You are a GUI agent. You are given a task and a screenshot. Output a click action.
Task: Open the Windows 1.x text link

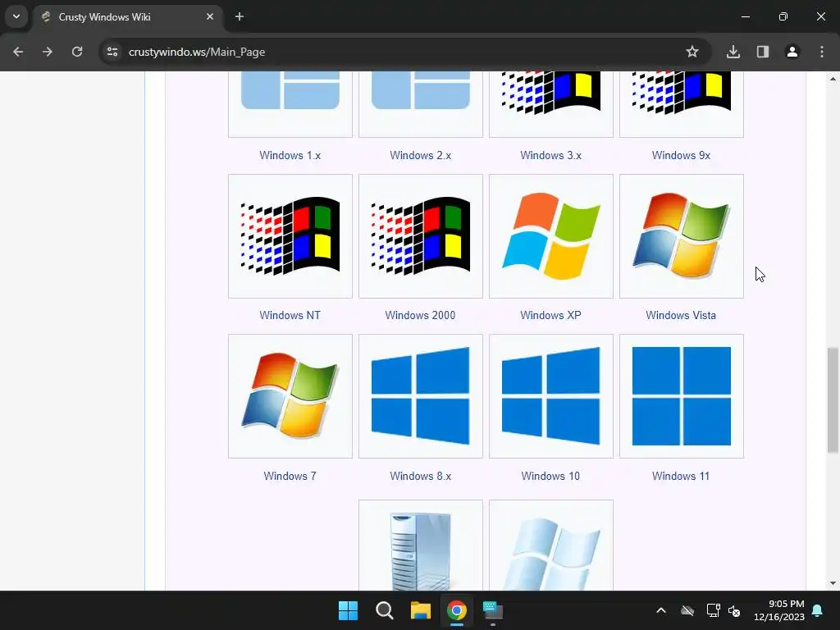point(290,155)
